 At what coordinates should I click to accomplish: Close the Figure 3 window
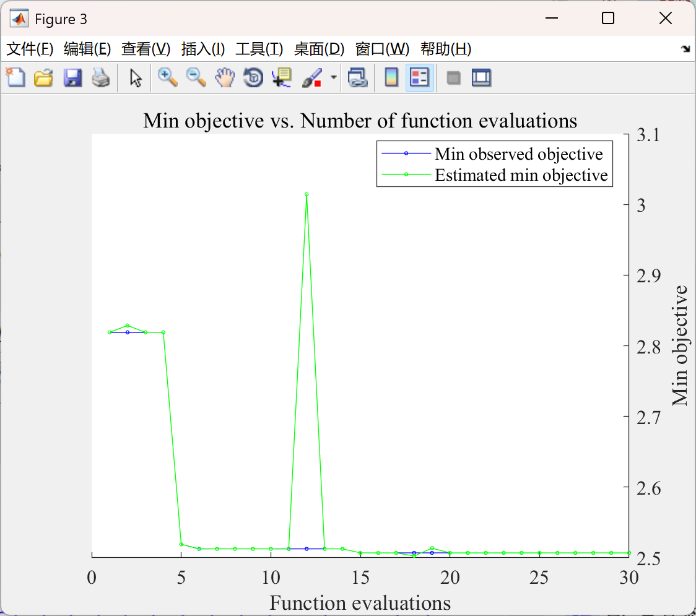(666, 18)
